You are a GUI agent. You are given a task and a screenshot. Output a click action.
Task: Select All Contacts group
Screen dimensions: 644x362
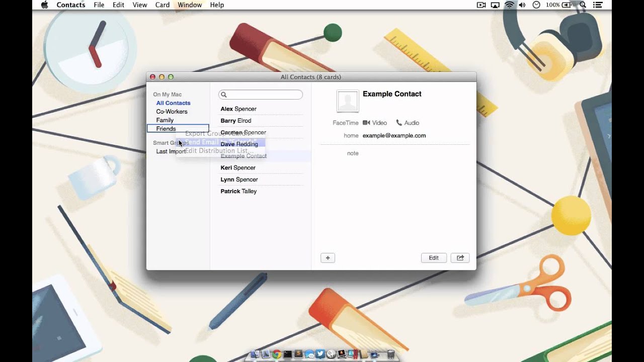(173, 103)
